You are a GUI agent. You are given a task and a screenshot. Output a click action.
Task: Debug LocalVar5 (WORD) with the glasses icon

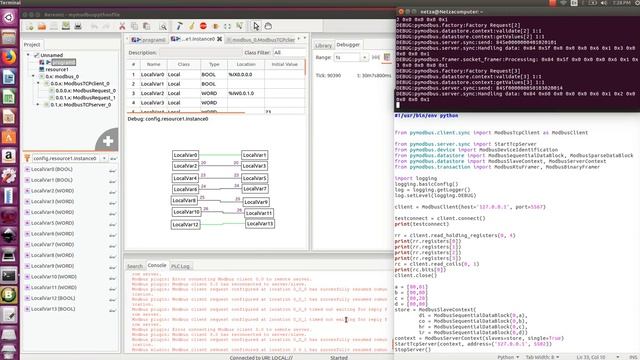tap(112, 224)
